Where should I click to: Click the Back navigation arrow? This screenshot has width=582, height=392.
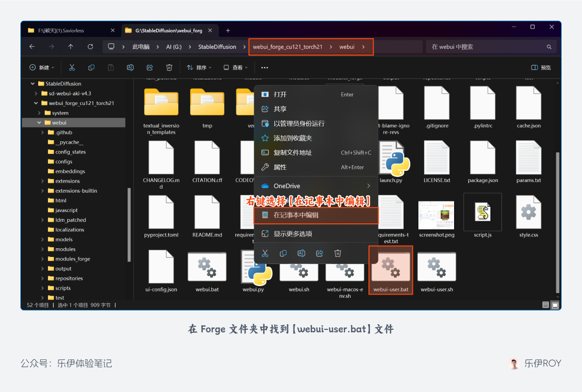[32, 46]
